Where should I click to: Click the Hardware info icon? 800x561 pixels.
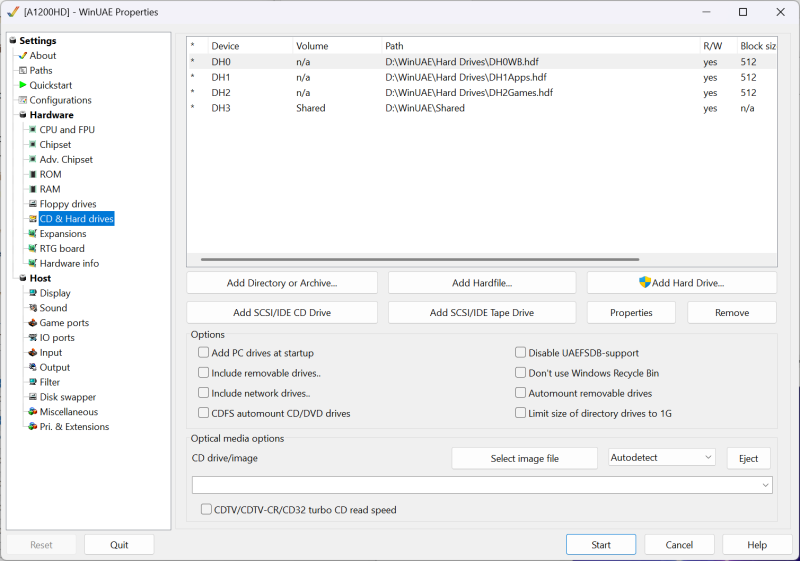coord(33,263)
